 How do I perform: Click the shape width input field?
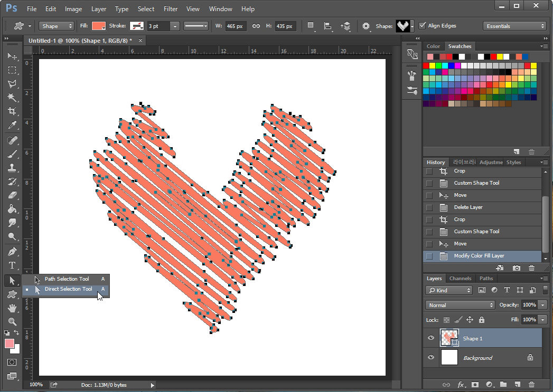(x=235, y=26)
